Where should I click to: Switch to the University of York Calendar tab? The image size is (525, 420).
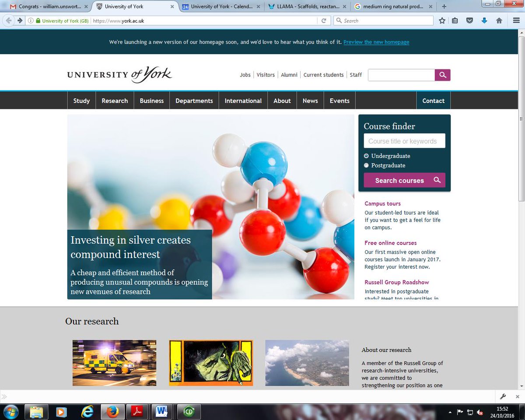click(x=219, y=7)
